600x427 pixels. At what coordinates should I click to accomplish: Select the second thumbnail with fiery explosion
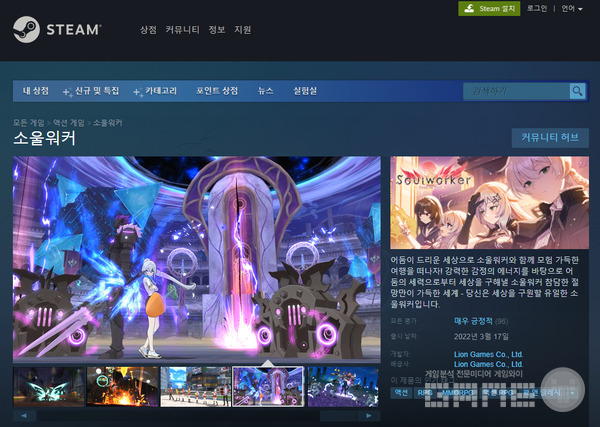(122, 386)
